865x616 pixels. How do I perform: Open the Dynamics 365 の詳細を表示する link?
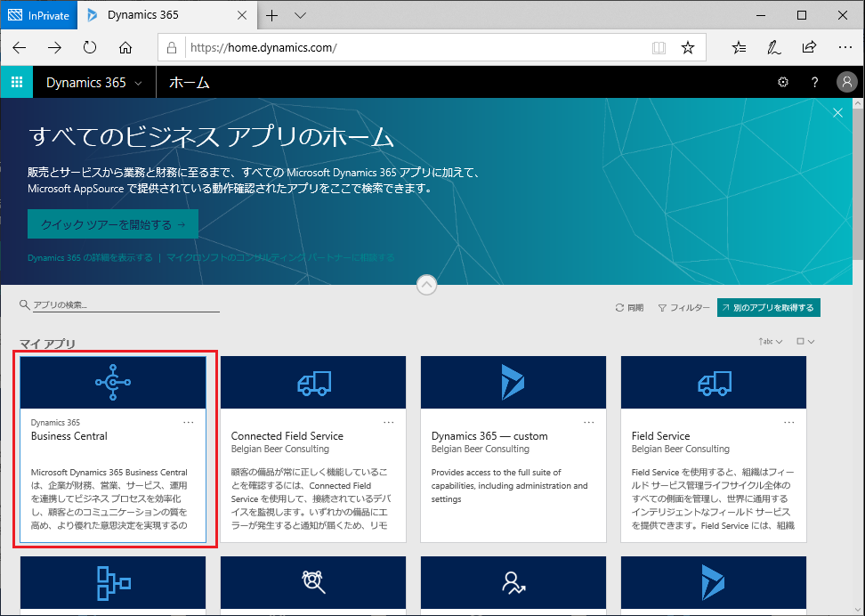click(x=90, y=258)
